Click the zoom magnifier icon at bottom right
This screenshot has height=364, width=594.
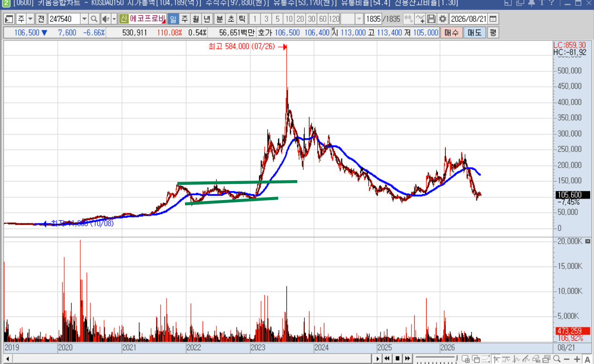pos(556,359)
